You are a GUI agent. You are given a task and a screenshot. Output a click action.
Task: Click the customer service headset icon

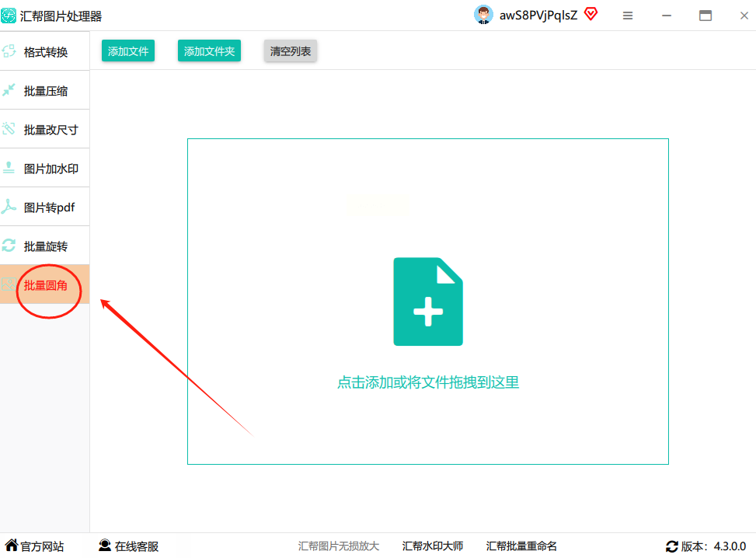tap(105, 545)
